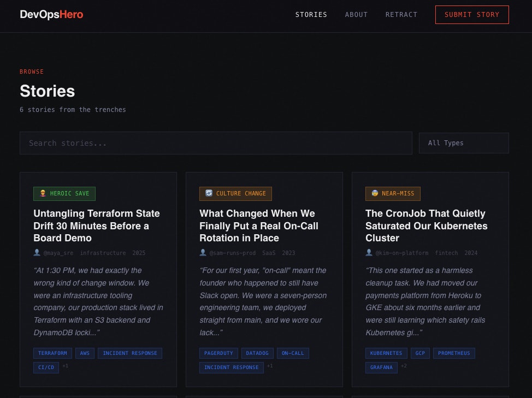This screenshot has width=532, height=398.
Task: Select the KUBERNETES tag chip
Action: [x=386, y=353]
